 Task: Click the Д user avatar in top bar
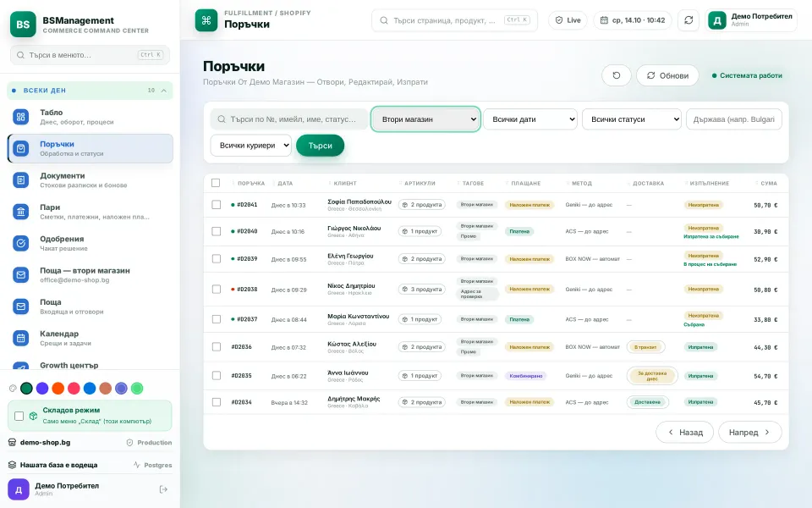[x=717, y=20]
